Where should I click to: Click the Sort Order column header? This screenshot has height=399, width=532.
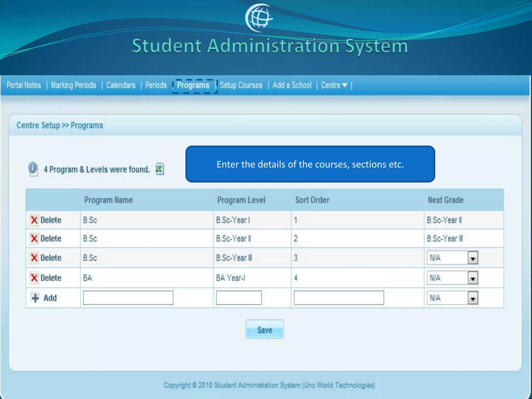(x=312, y=200)
